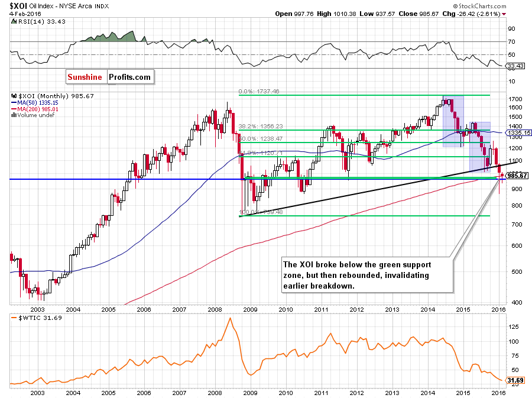Image resolution: width=532 pixels, height=398 pixels.
Task: Click the 2008 label on the main chart axis
Action: pyautogui.click(x=215, y=309)
